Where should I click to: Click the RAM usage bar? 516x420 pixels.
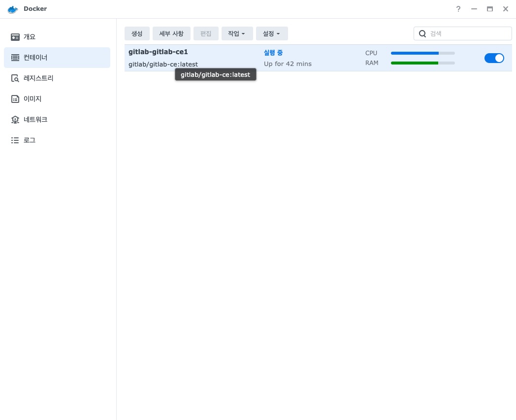pyautogui.click(x=423, y=63)
